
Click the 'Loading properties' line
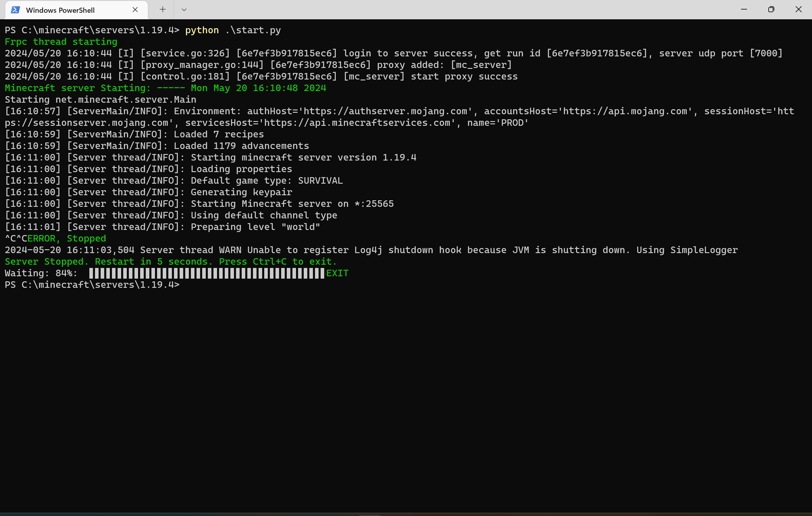(148, 169)
